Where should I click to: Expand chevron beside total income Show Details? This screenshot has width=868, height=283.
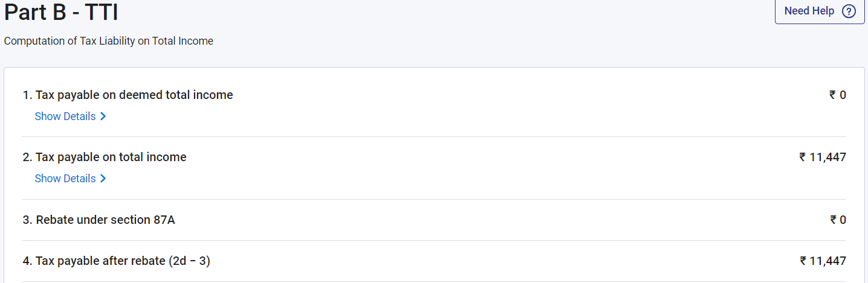click(x=103, y=179)
